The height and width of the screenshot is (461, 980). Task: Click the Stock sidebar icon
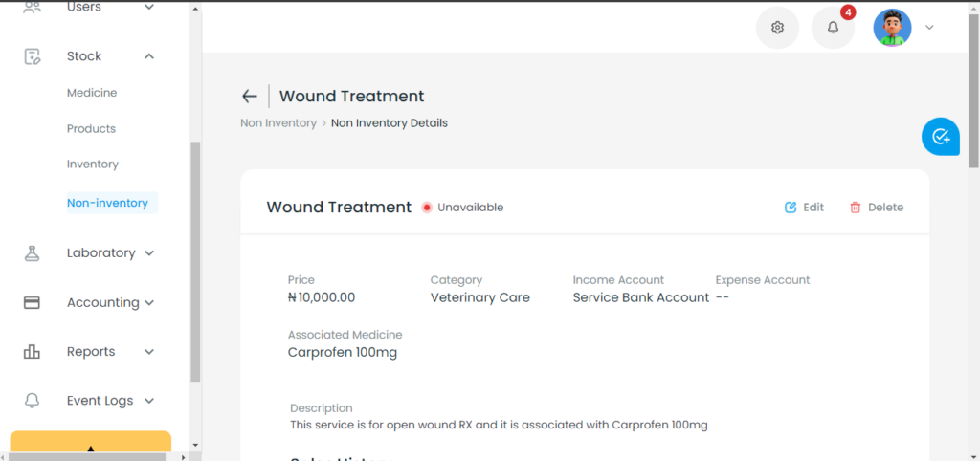pyautogui.click(x=32, y=56)
